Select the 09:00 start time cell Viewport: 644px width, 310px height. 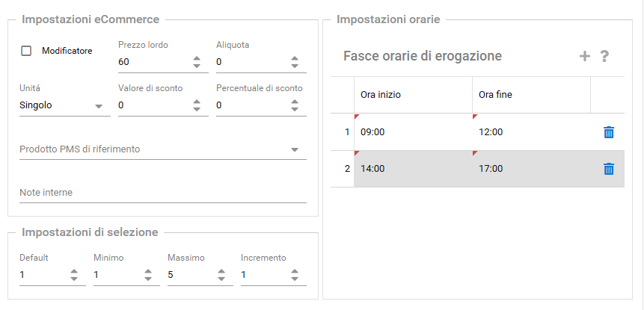412,132
